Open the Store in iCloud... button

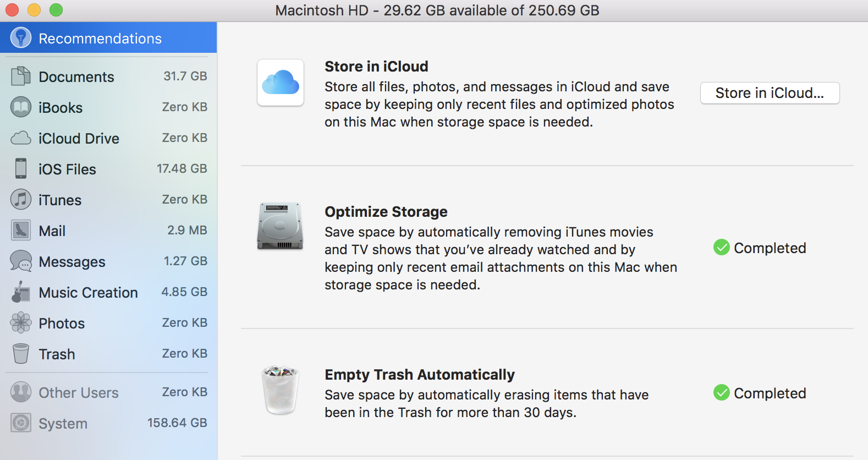(770, 93)
